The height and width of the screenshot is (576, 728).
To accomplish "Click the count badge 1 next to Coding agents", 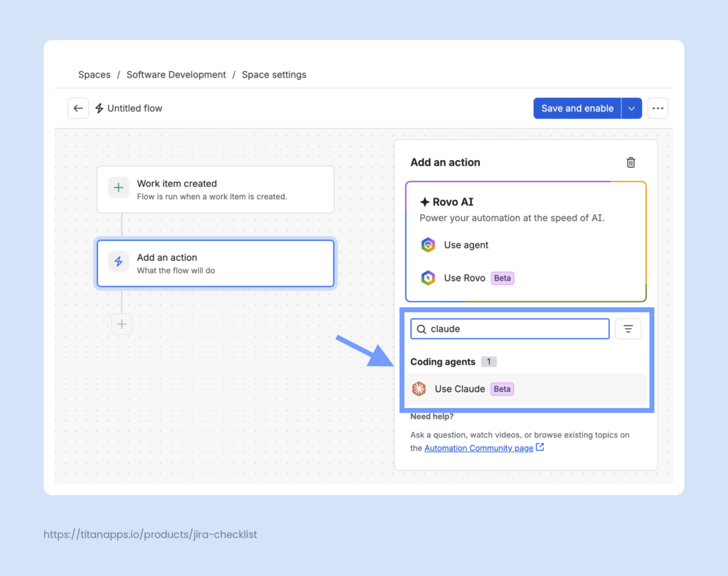I will coord(488,362).
